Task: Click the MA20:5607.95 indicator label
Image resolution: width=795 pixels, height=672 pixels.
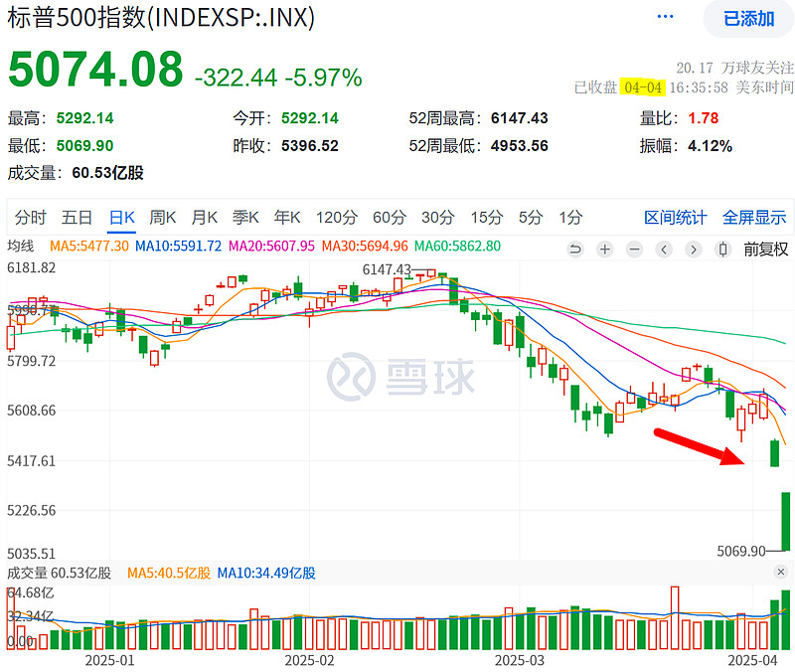Action: pyautogui.click(x=271, y=246)
